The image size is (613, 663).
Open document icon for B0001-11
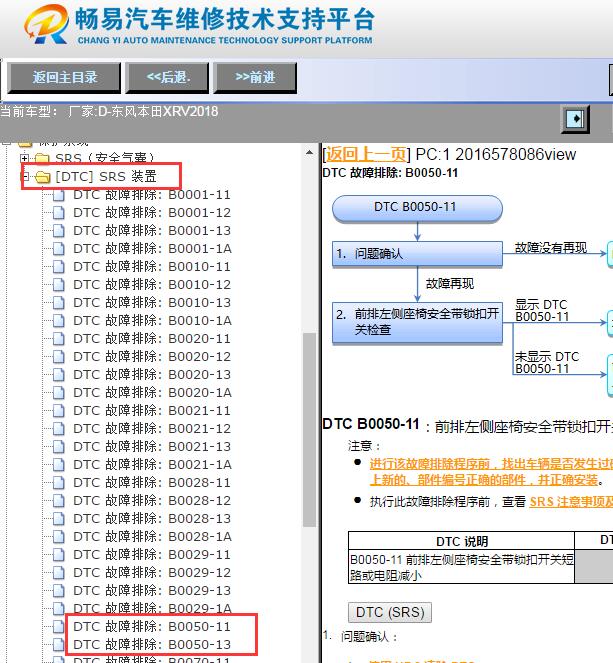click(59, 195)
